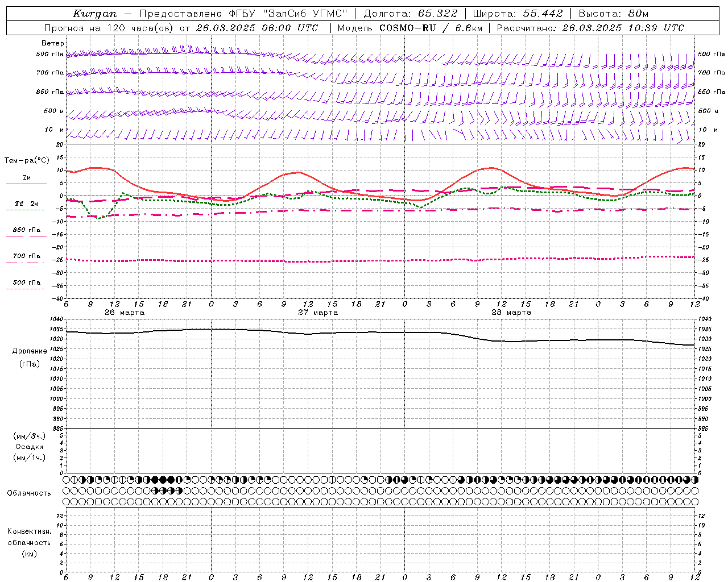Click the "Рассчитано: 26.03.2025 10:39 UTC" text

tap(590, 28)
